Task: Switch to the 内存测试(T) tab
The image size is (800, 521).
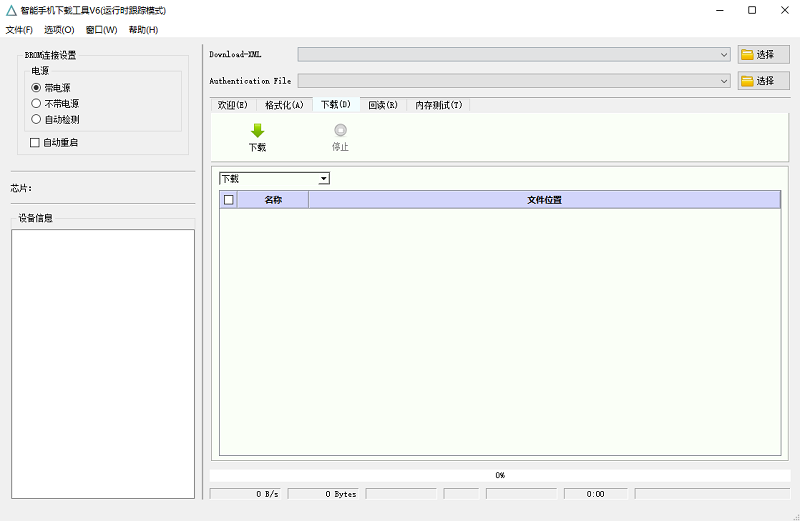Action: point(439,105)
